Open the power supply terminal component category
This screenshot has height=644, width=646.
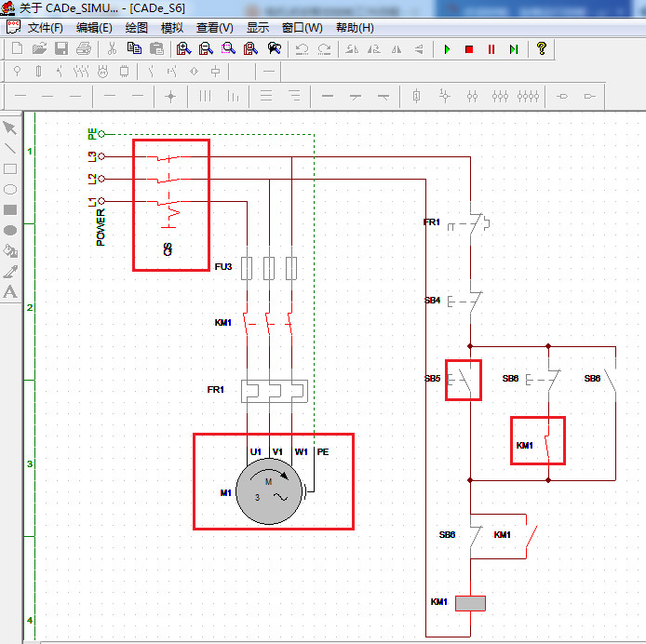point(17,72)
